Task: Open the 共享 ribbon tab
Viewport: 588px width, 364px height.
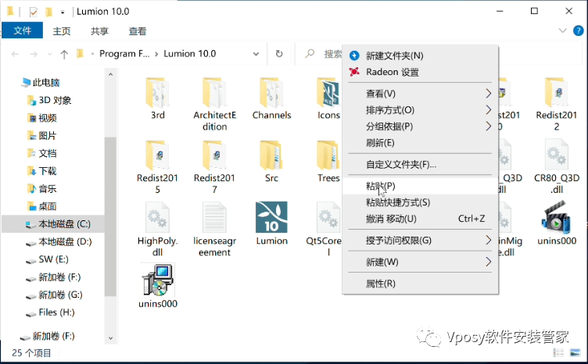Action: 100,31
